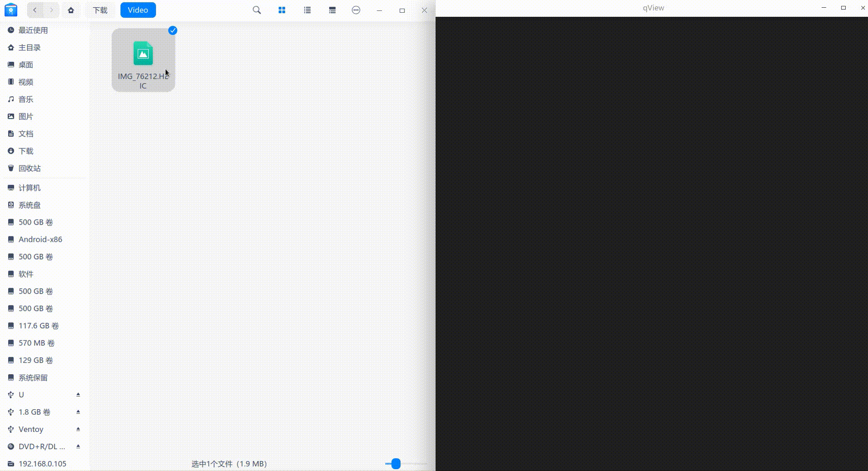Open the search icon in the file manager
868x471 pixels.
click(x=256, y=10)
